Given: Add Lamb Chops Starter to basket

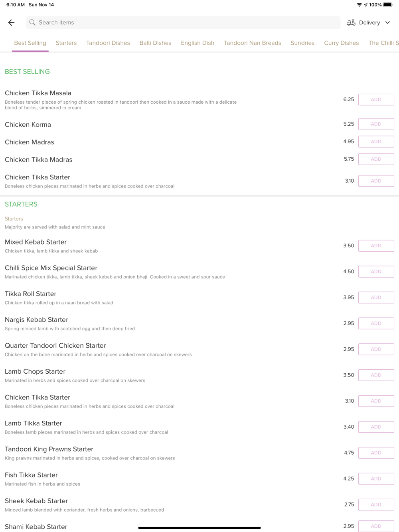Looking at the screenshot, I should click(x=376, y=375).
